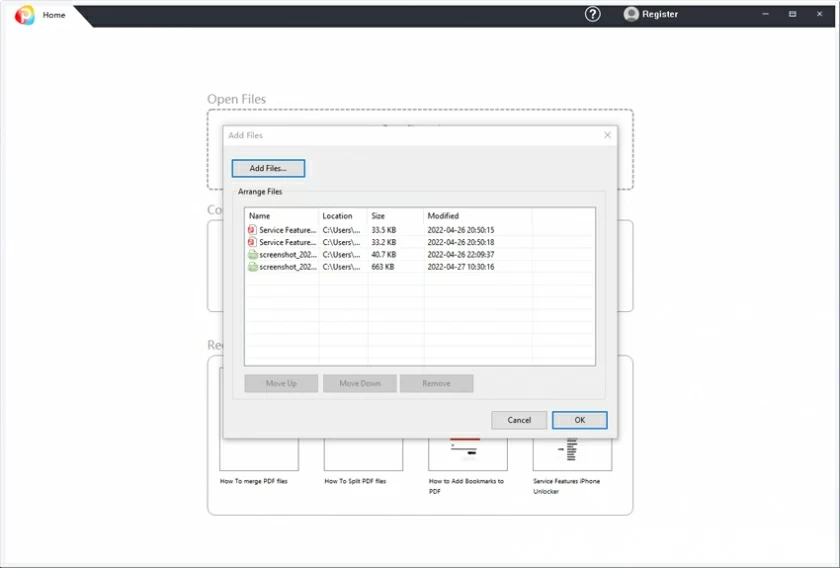This screenshot has height=568, width=840.
Task: Click the 33.5 KB size cell
Action: (x=384, y=230)
